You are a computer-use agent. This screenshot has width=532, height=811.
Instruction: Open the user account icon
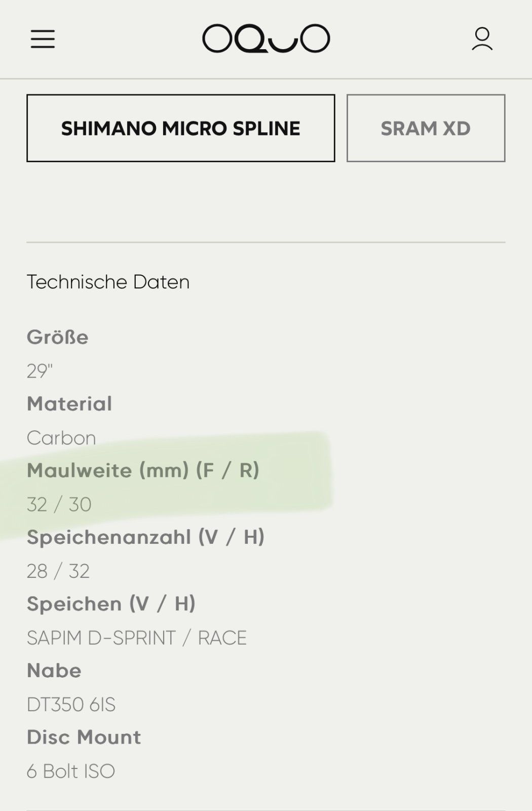tap(482, 39)
